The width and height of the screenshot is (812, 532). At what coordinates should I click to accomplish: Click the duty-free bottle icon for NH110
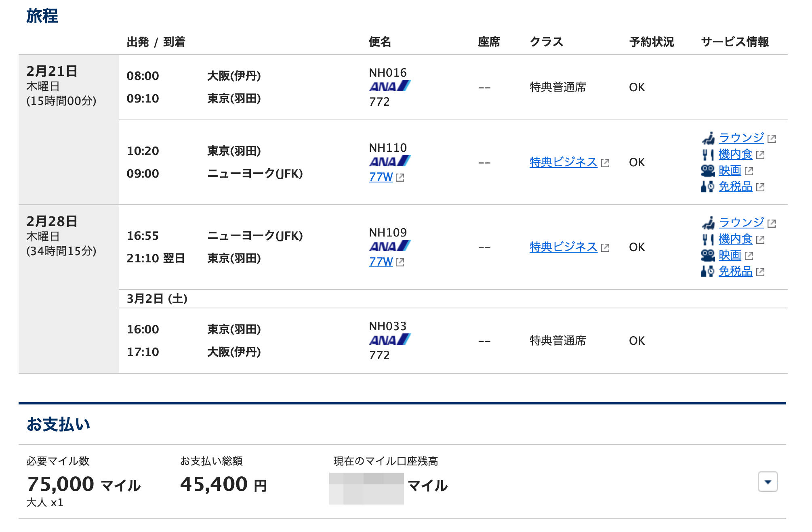[708, 187]
